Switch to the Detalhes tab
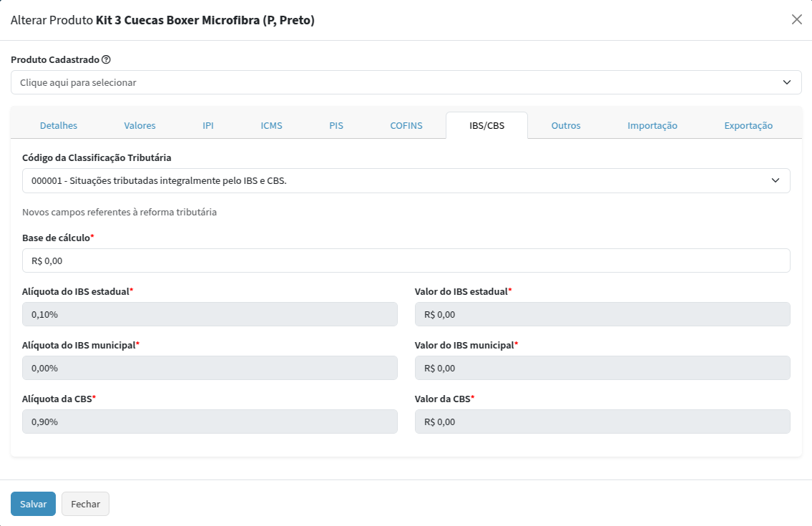The image size is (812, 526). (x=59, y=125)
